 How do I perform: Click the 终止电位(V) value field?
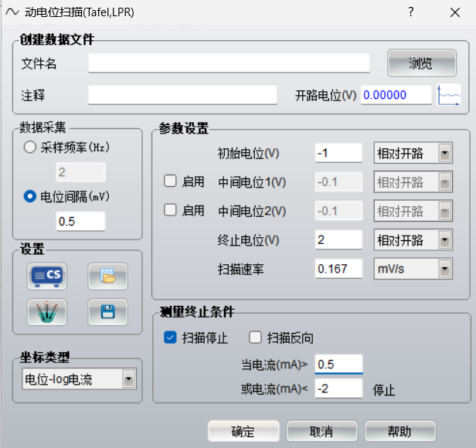tap(338, 239)
